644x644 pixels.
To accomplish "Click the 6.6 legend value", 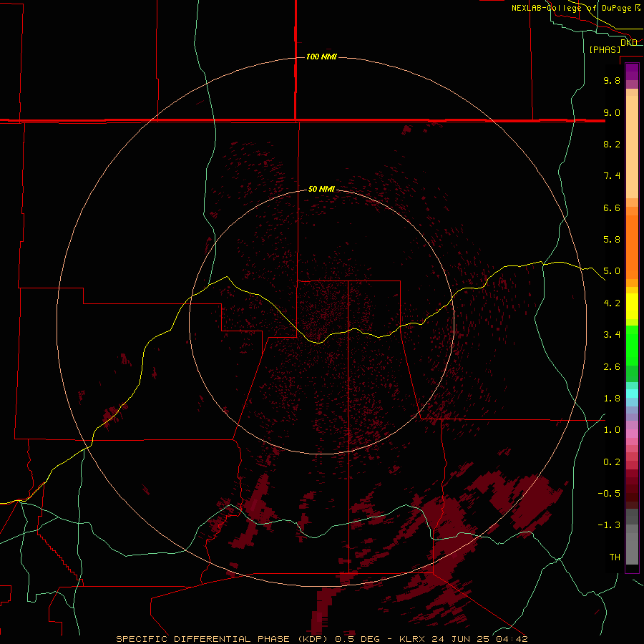I will tap(612, 208).
